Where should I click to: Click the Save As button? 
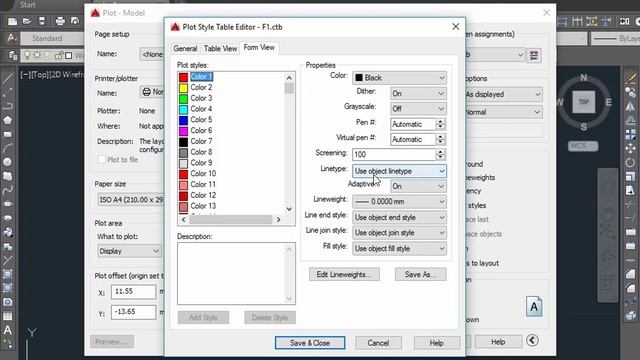(x=420, y=274)
